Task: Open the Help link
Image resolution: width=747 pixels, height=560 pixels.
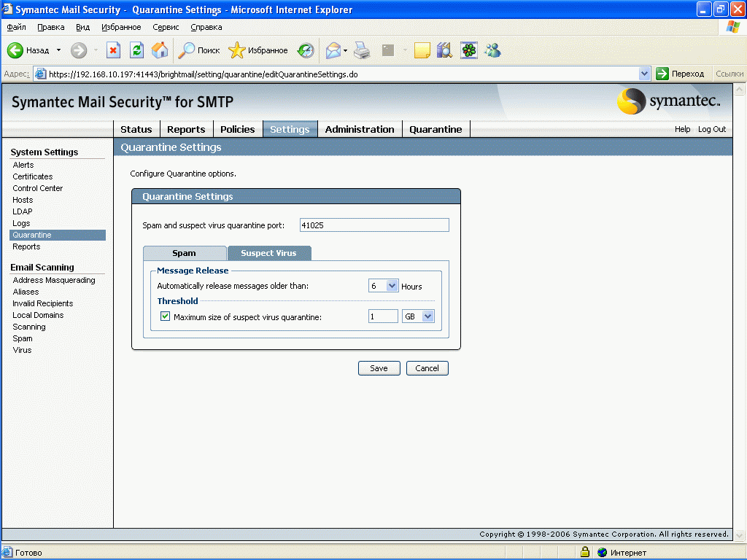Action: (x=682, y=129)
